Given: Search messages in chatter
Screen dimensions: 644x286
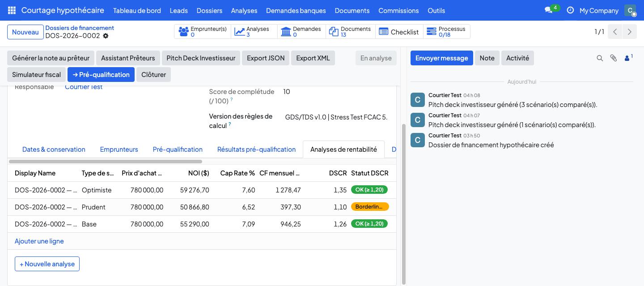Looking at the screenshot, I should coord(600,58).
